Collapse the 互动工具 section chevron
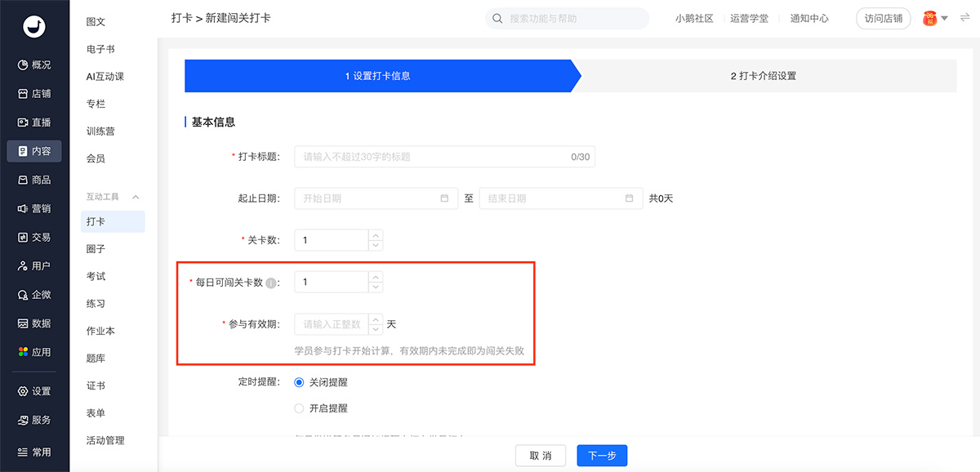The width and height of the screenshot is (980, 472). coord(136,197)
